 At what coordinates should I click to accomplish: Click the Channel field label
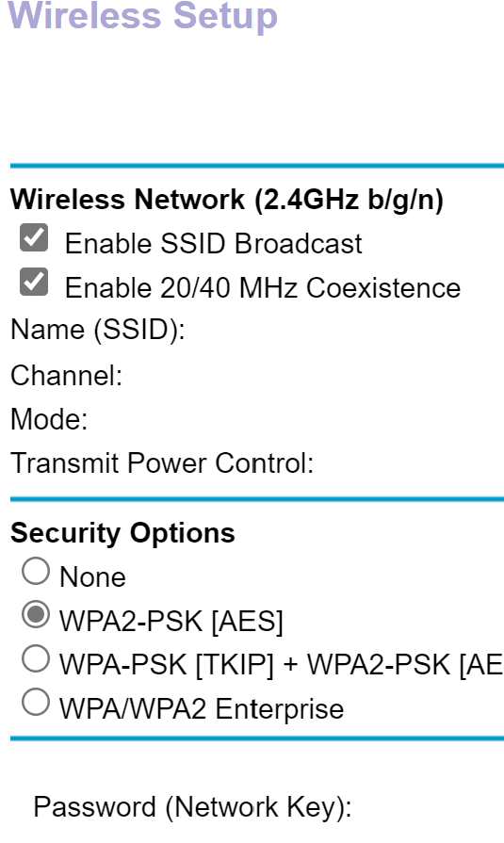pos(67,375)
